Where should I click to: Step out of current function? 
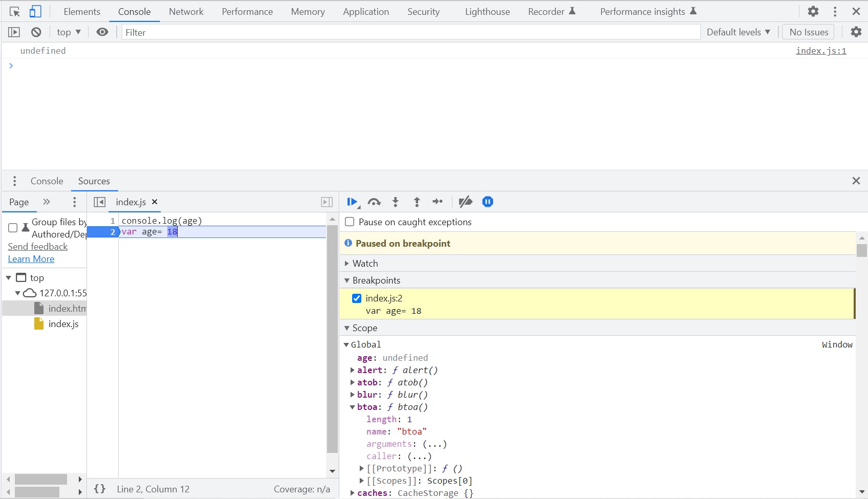[417, 202]
